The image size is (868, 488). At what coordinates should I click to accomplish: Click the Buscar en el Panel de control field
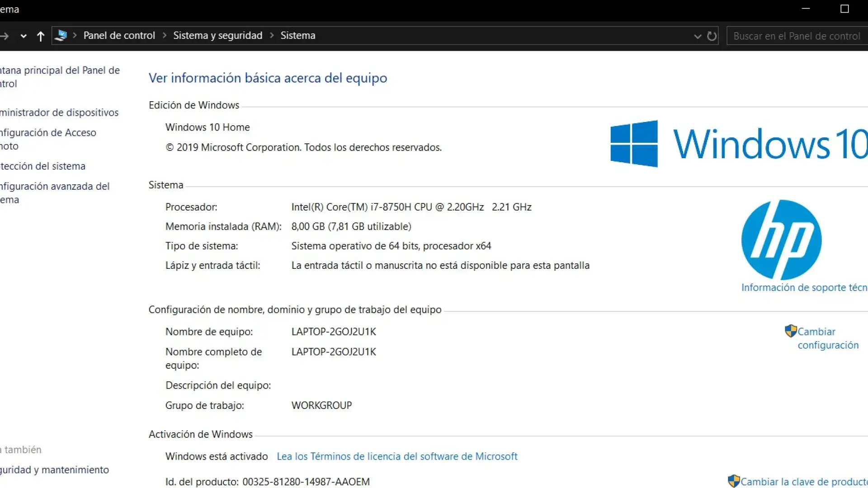pos(796,36)
